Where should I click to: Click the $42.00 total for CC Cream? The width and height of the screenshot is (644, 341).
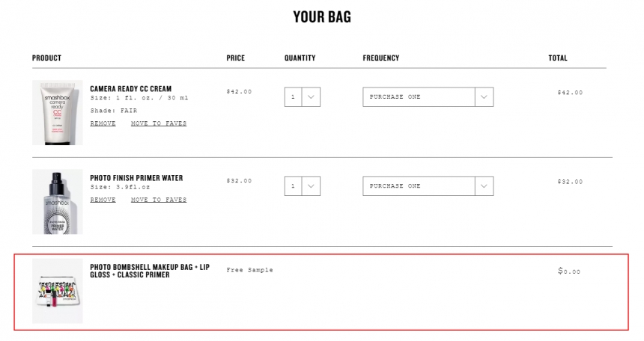click(x=570, y=93)
